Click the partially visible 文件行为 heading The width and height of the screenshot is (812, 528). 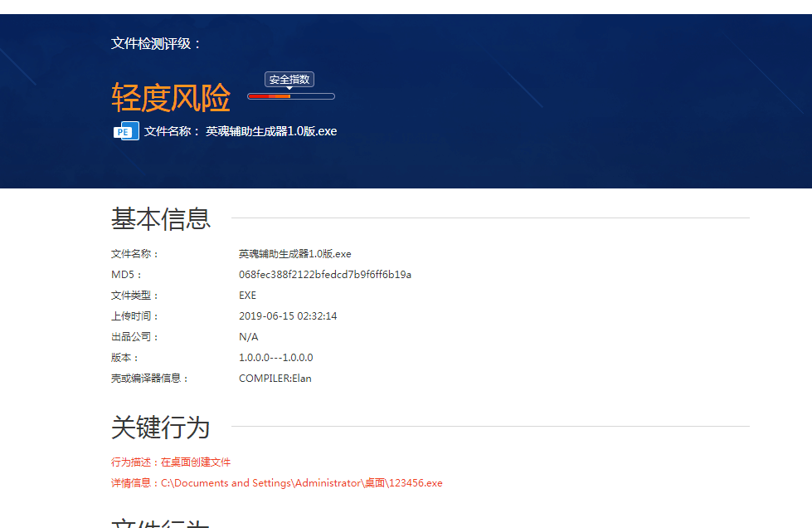click(161, 521)
